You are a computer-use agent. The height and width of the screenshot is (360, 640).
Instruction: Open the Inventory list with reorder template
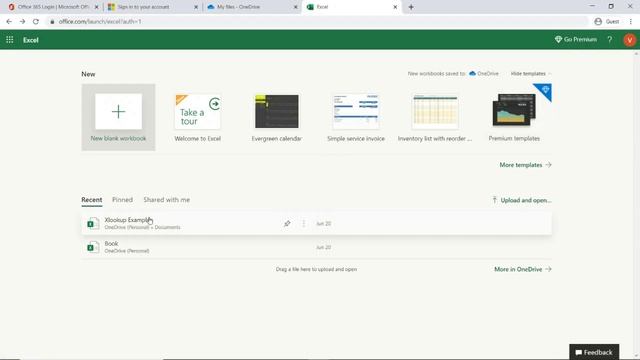[x=435, y=117]
